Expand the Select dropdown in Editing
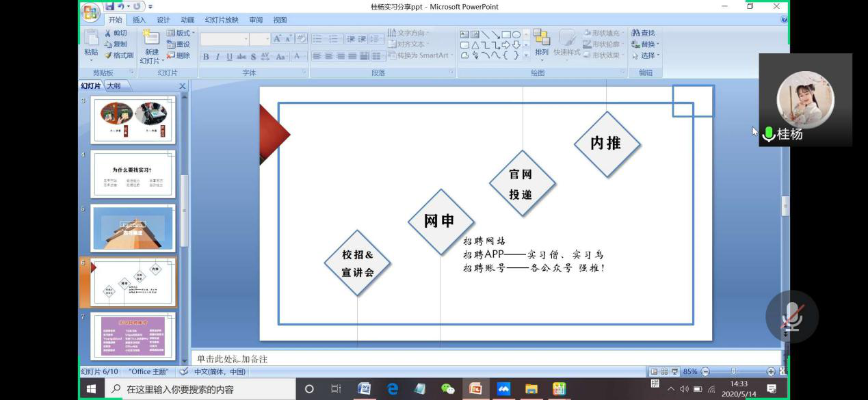Screen dimensions: 868x400 coord(647,55)
